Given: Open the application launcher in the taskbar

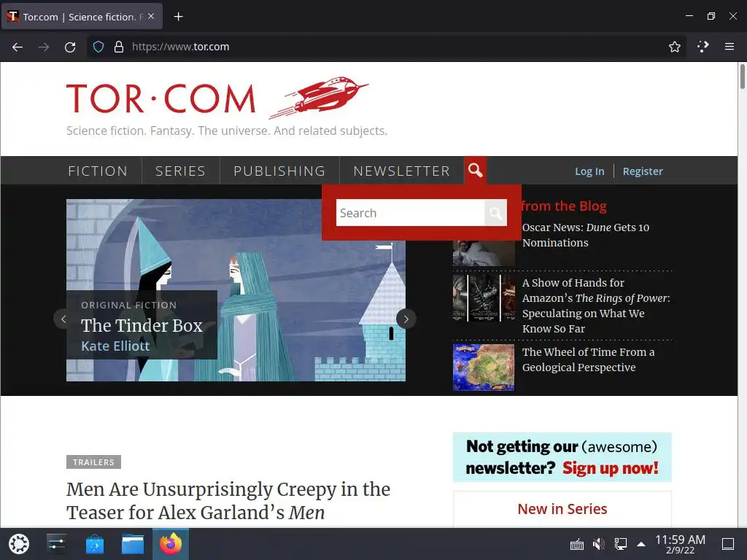Looking at the screenshot, I should click(19, 544).
